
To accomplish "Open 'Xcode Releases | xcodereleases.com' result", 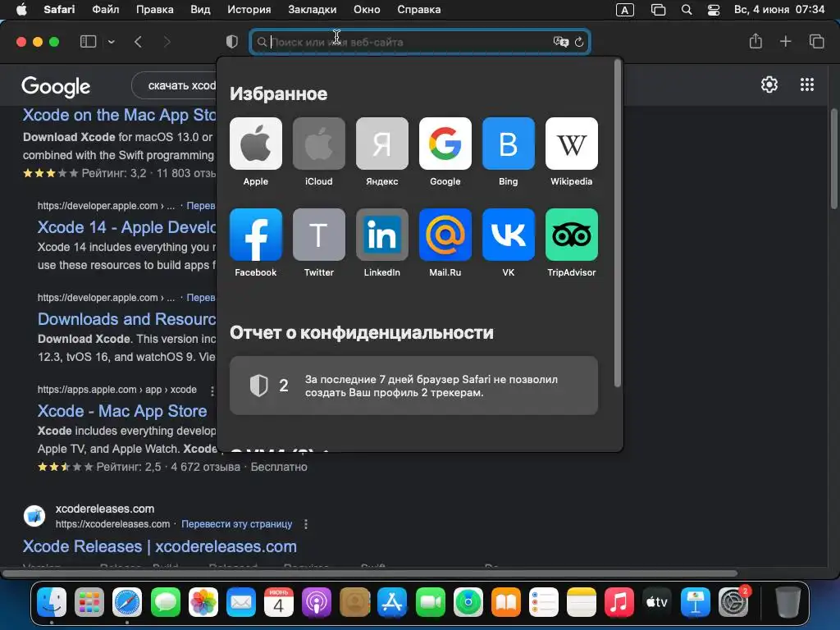I will click(x=160, y=546).
